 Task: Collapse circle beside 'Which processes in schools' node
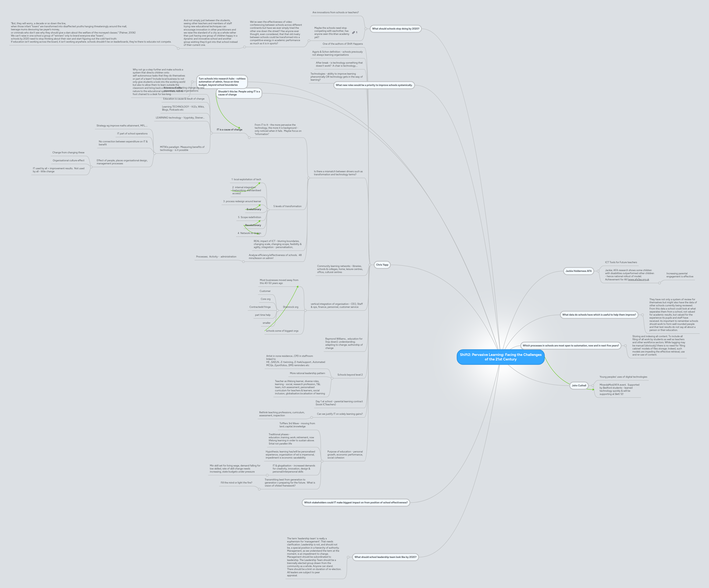tap(625, 345)
